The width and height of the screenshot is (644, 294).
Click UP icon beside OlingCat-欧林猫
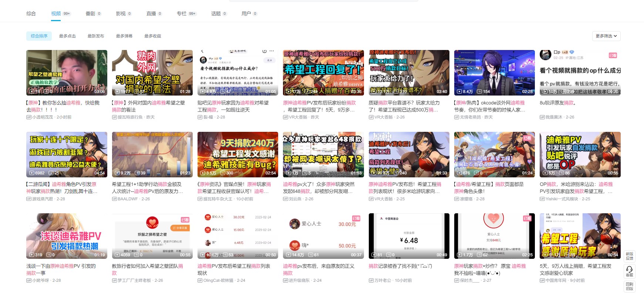click(200, 281)
